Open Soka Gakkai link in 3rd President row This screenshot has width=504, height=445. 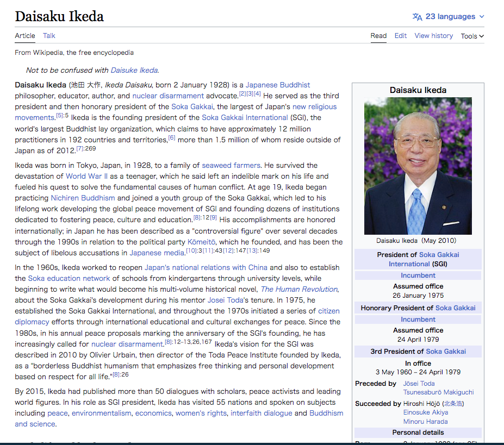446,352
